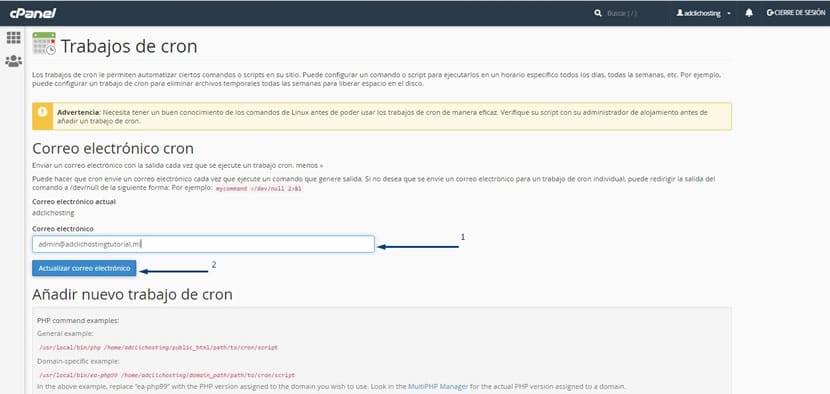Screen dimensions: 830x394
Task: Collapse text with the menos link
Action: coord(309,165)
